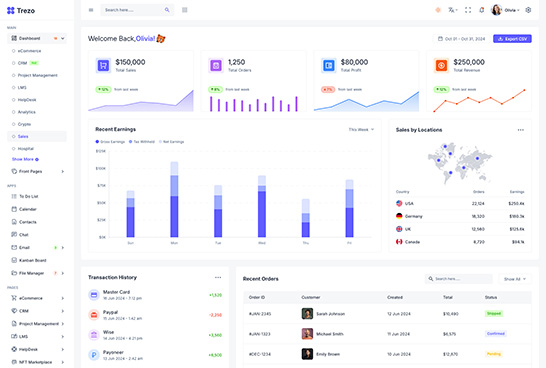Click the Recent Orders search field
This screenshot has width=546, height=368.
click(x=459, y=279)
